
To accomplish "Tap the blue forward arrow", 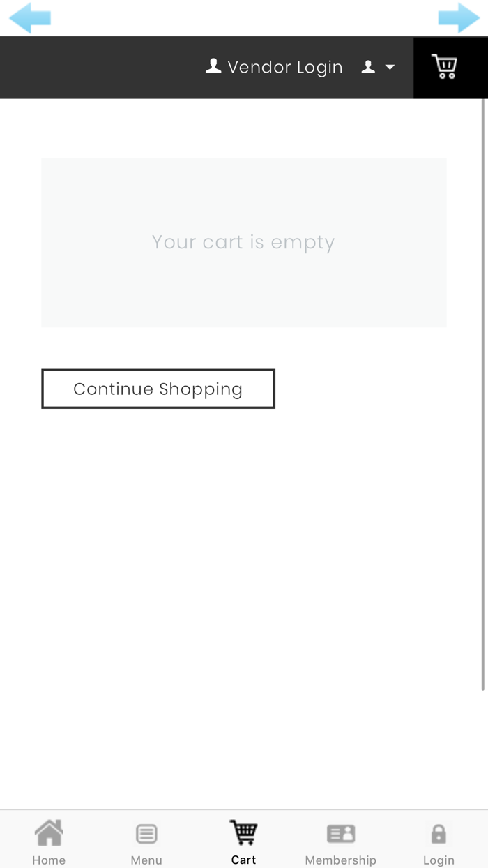I will click(458, 18).
